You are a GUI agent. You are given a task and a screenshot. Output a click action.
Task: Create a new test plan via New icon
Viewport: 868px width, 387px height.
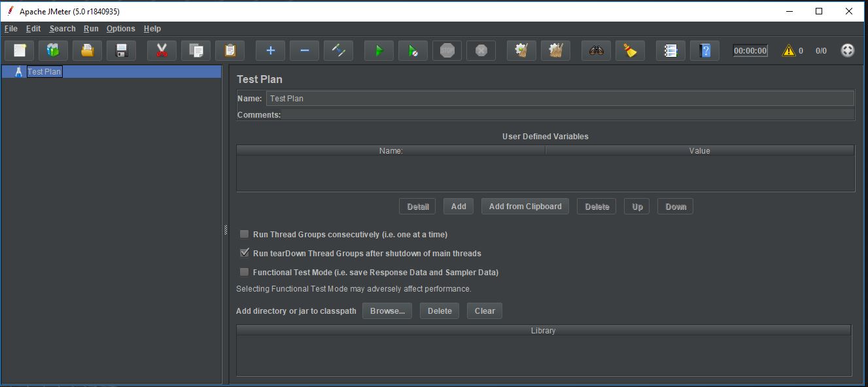pyautogui.click(x=20, y=50)
